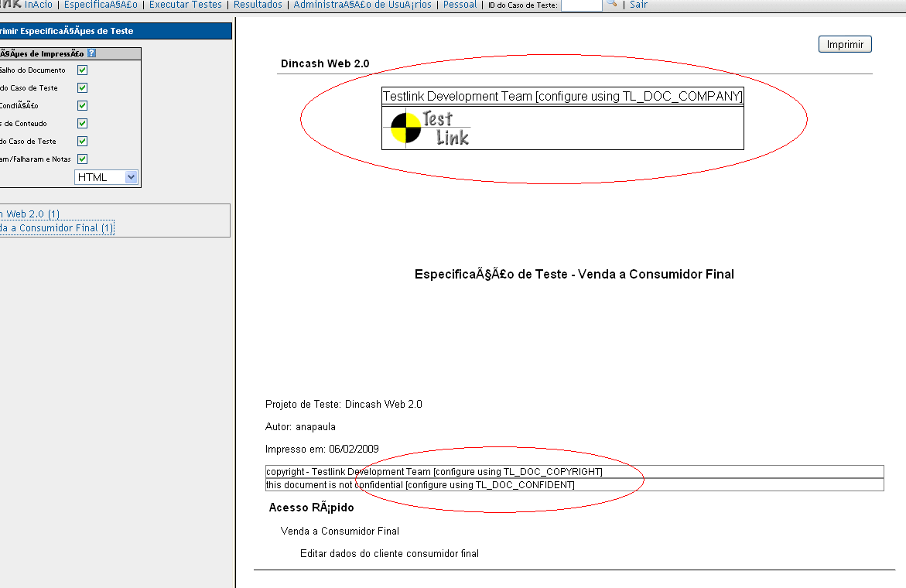The image size is (906, 588).
Task: Click the TestLink logo at top-left of navigation
Action: coord(10,4)
